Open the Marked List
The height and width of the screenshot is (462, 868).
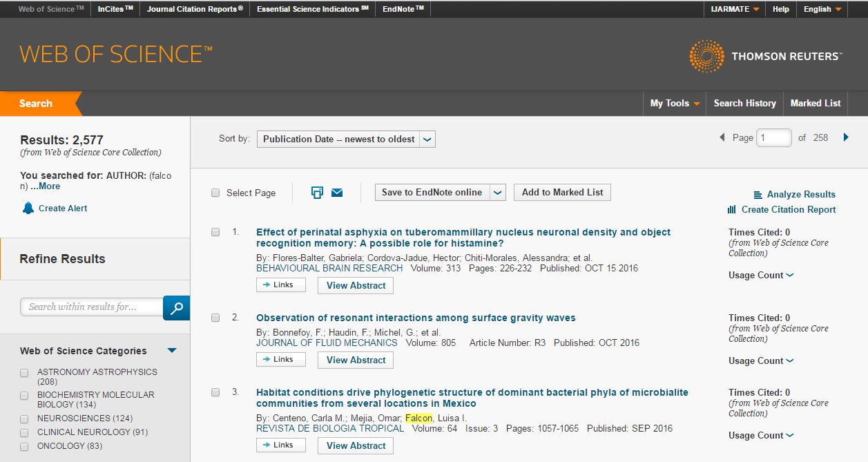point(816,103)
